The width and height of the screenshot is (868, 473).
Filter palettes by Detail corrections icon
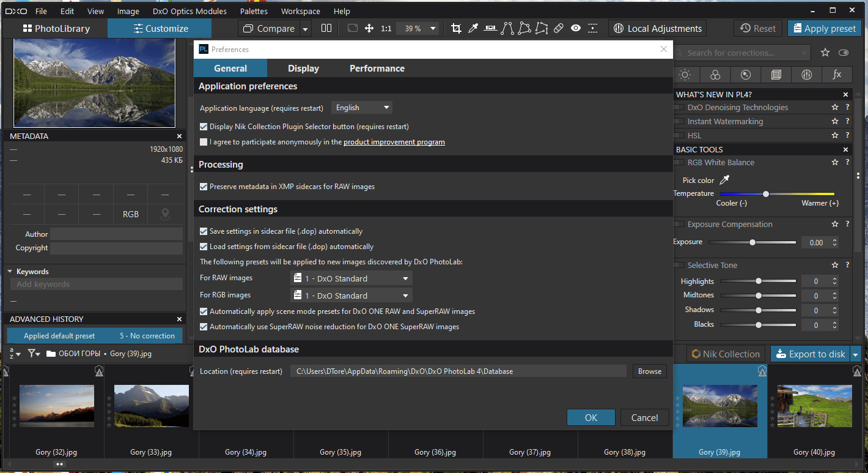[x=746, y=75]
